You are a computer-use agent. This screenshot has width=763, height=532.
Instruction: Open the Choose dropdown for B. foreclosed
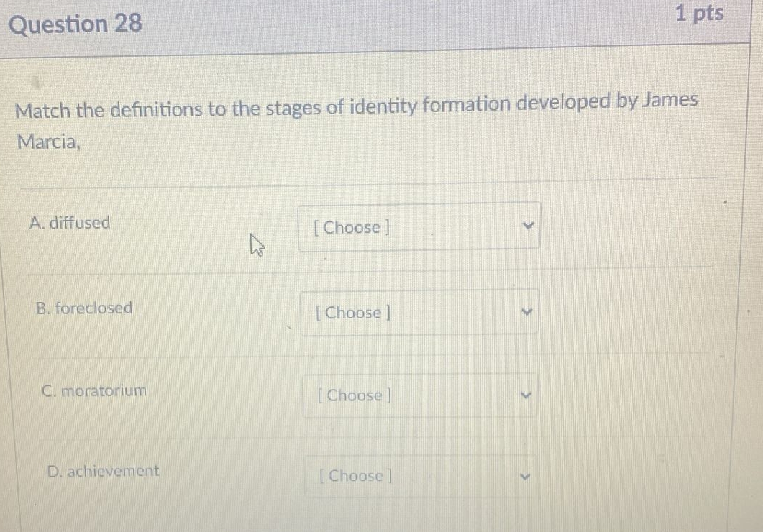pyautogui.click(x=419, y=311)
